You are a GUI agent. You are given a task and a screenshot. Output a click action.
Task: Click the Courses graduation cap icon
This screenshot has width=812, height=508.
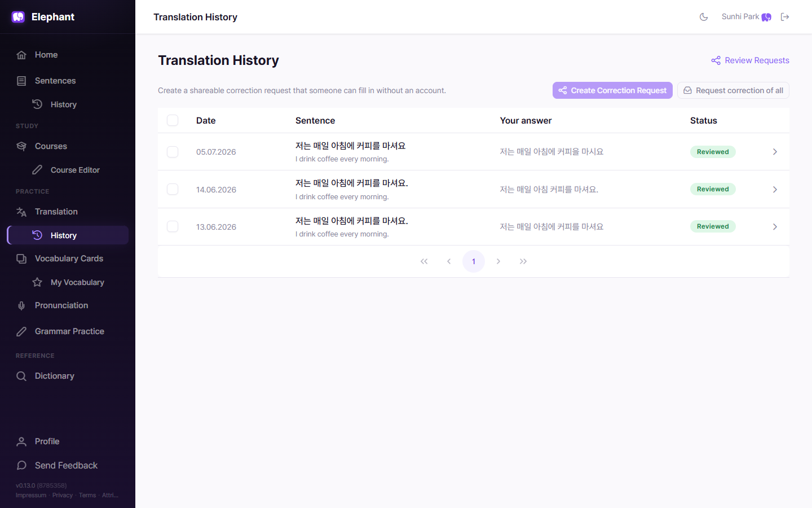[x=21, y=146]
